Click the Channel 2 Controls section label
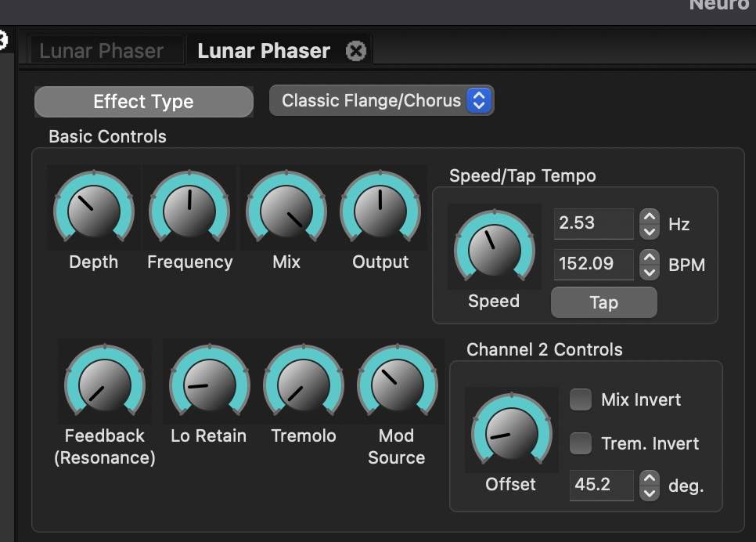The image size is (756, 542). pyautogui.click(x=545, y=349)
